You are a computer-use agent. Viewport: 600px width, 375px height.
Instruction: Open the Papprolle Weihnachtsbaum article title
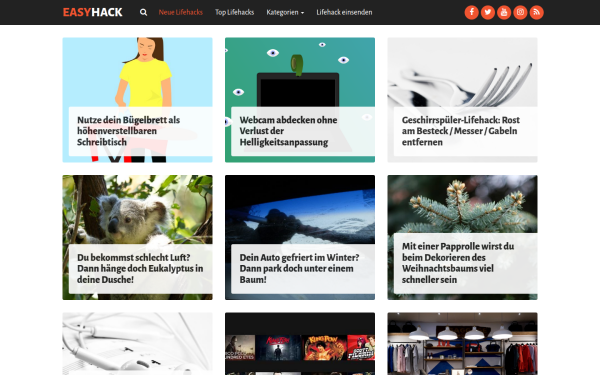(x=458, y=263)
